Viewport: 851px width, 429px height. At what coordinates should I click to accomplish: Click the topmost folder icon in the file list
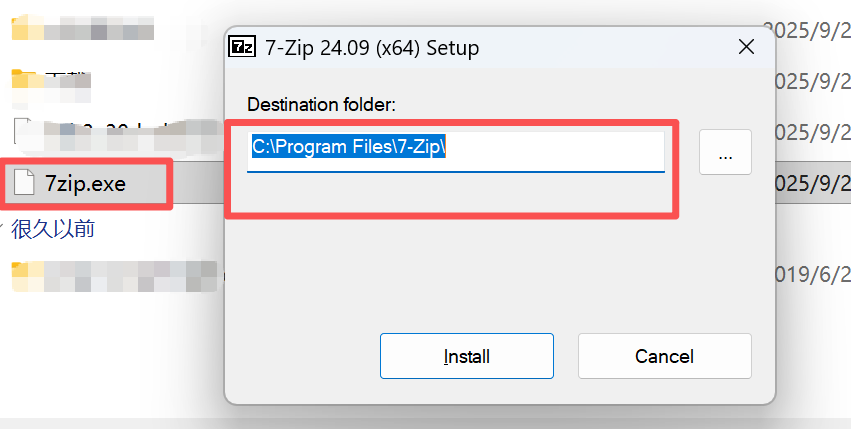pos(24,27)
